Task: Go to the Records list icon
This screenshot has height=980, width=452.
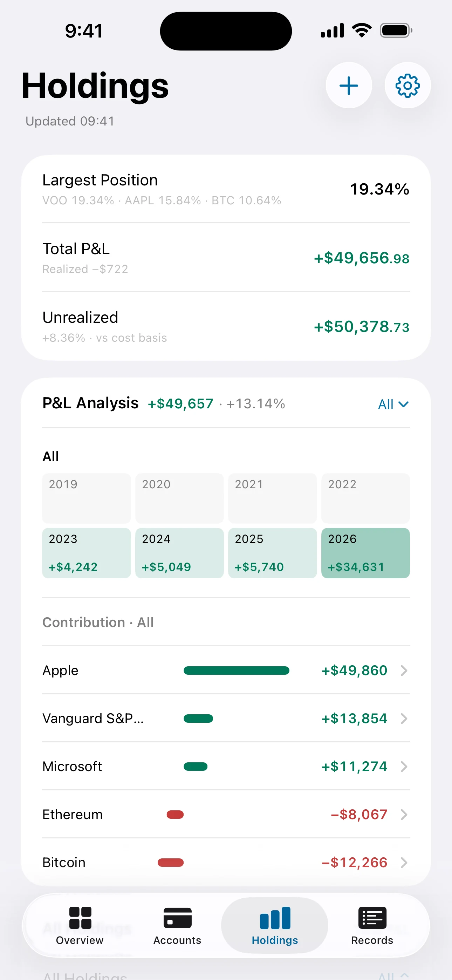Action: point(372,918)
